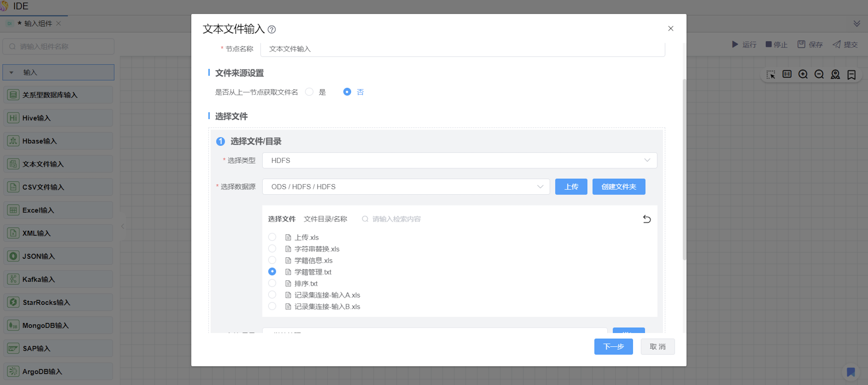Viewport: 868px width, 385px height.
Task: Click the zoom in magnifier icon on the canvas toolbar
Action: tap(803, 74)
